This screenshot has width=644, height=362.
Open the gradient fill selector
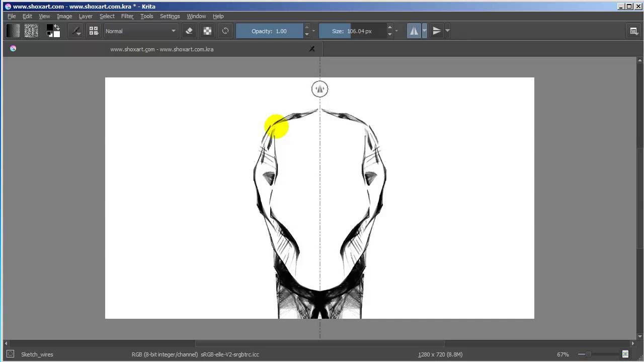[13, 31]
